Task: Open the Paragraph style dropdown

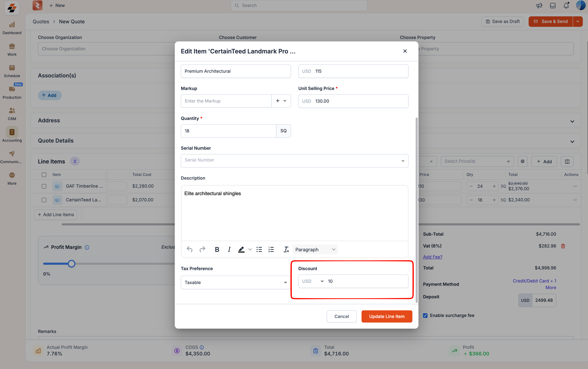Action: pyautogui.click(x=315, y=249)
